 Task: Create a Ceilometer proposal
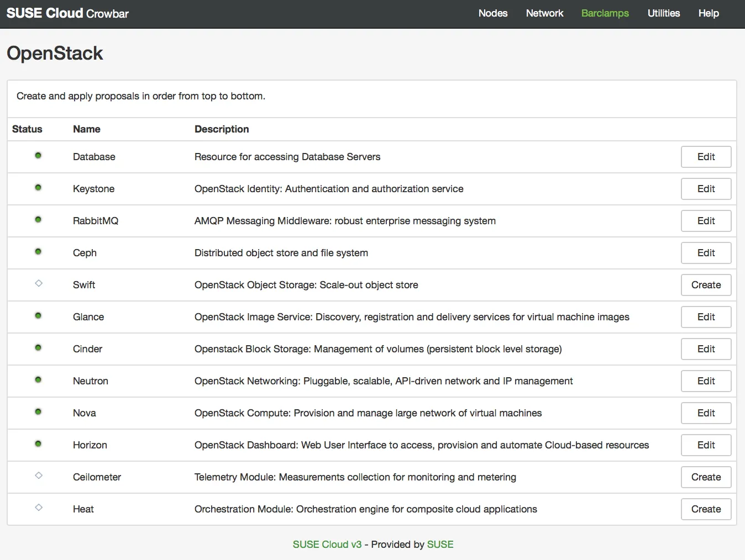(706, 477)
